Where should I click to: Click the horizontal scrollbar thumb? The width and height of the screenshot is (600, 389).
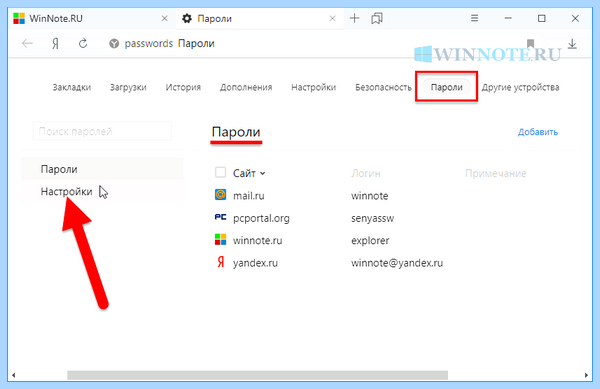click(258, 375)
